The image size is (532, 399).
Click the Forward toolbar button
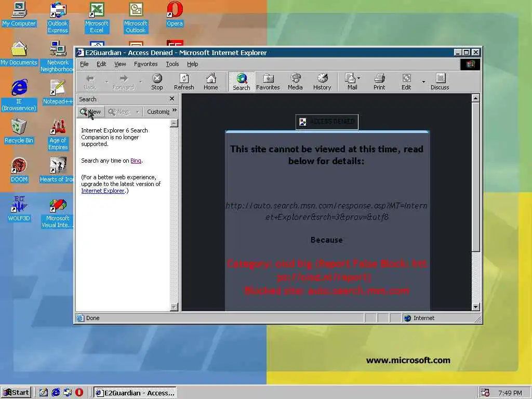tap(123, 82)
